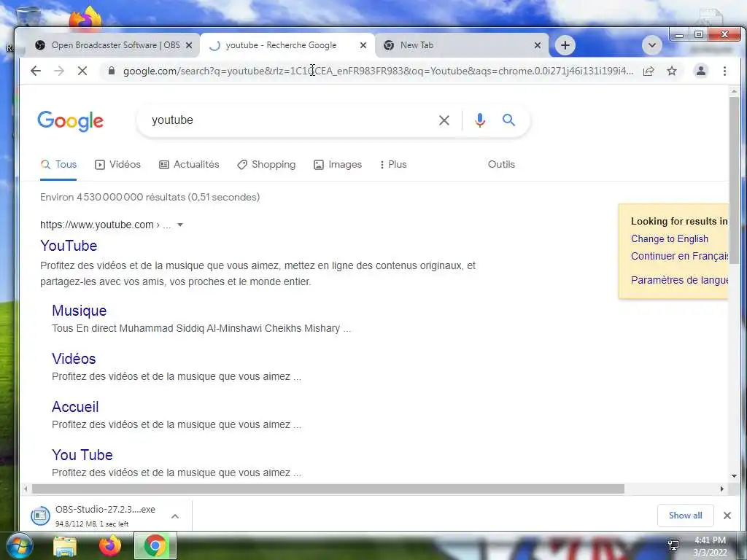Viewport: 747px width, 560px height.
Task: Click the page-loading spinner on youtube tab
Action: (x=214, y=45)
